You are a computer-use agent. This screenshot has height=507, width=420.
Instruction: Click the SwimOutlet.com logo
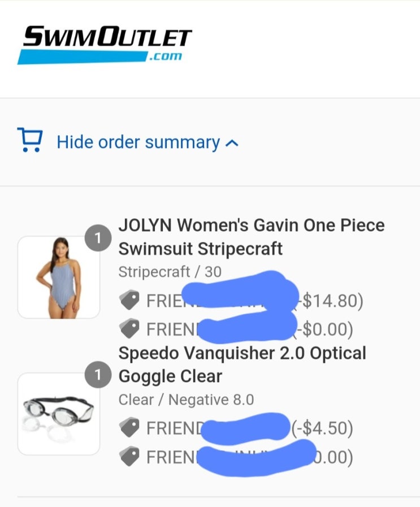point(105,45)
